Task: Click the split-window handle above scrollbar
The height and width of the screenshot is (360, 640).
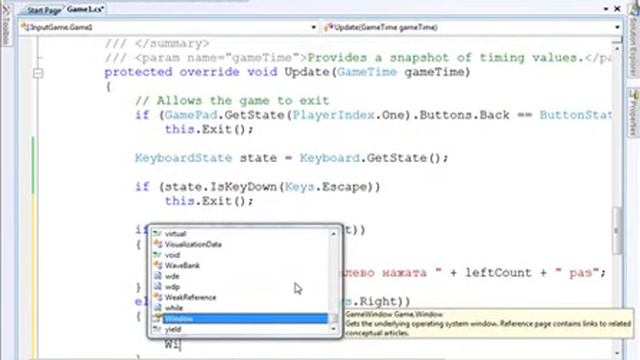Action: pos(617,40)
